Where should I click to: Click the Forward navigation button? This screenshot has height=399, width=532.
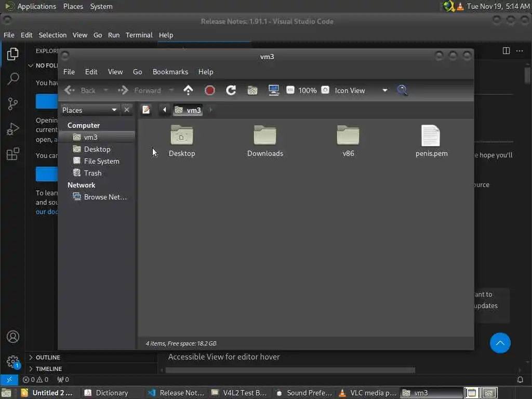click(140, 90)
